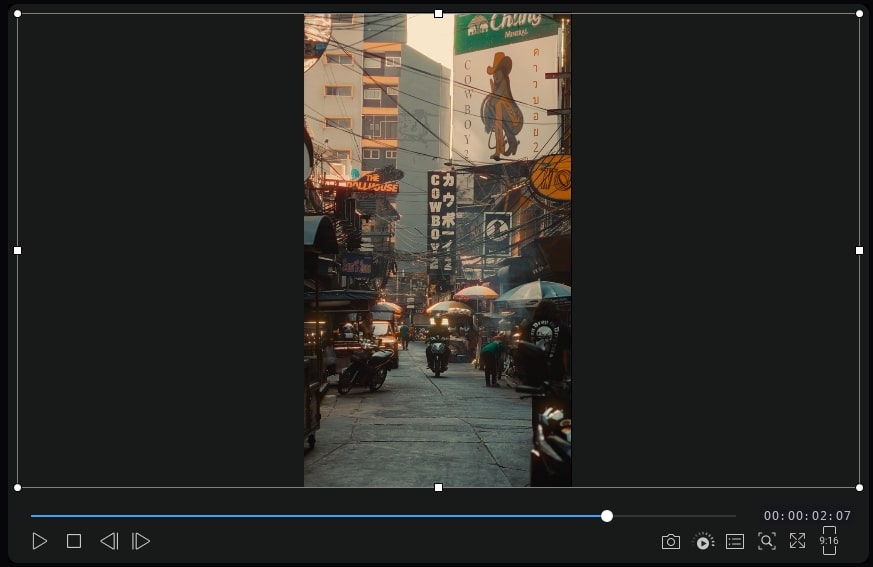Open the list view icon
This screenshot has width=873, height=567.
coord(735,541)
